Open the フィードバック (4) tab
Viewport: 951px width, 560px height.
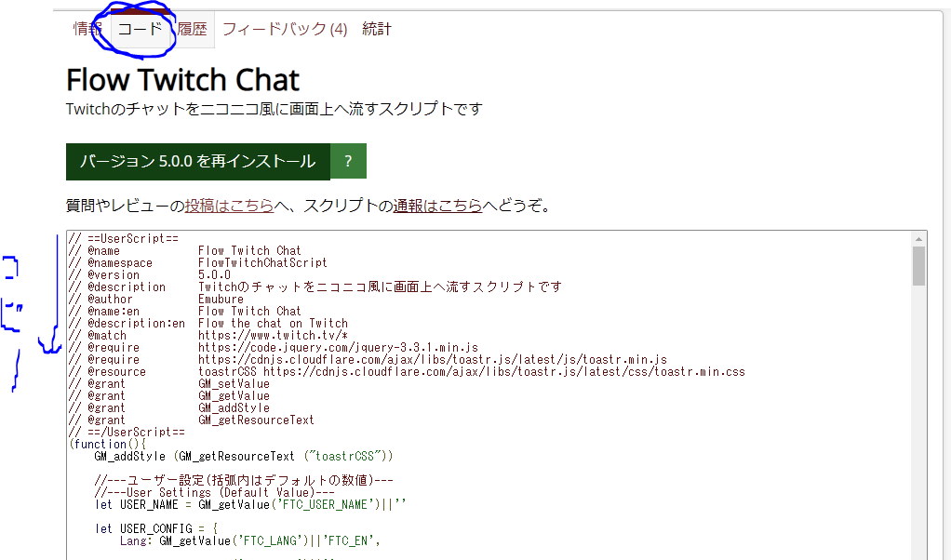285,29
